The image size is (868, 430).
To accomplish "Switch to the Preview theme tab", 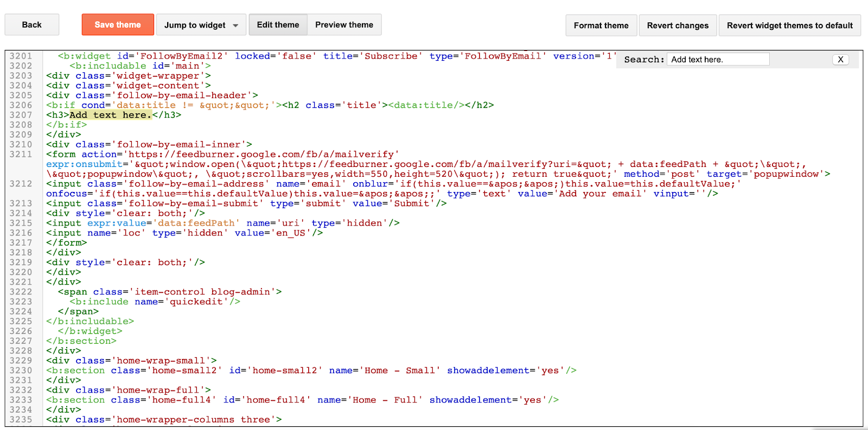I will pyautogui.click(x=344, y=25).
